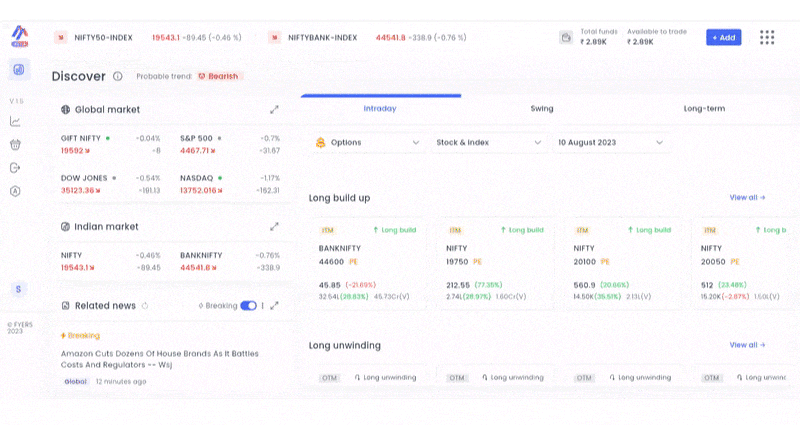Select the DOW JONES 35123.36 quote
800x425 pixels.
pyautogui.click(x=111, y=184)
